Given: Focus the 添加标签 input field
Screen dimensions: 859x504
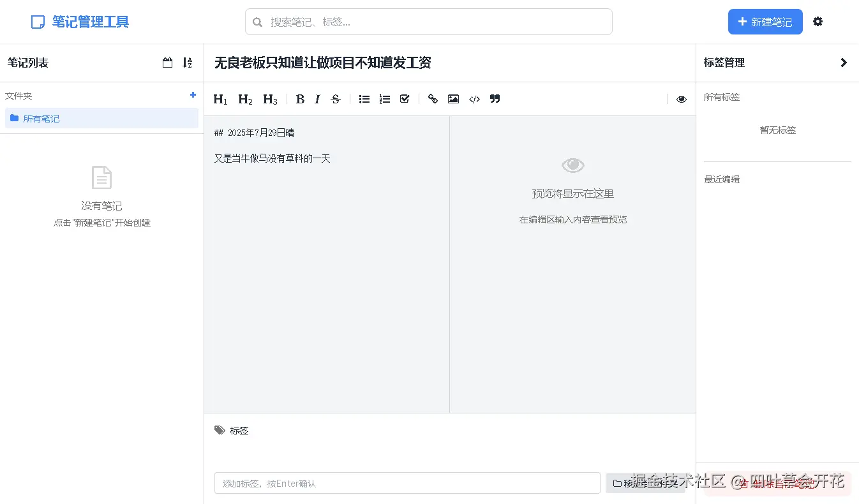Looking at the screenshot, I should (x=407, y=483).
